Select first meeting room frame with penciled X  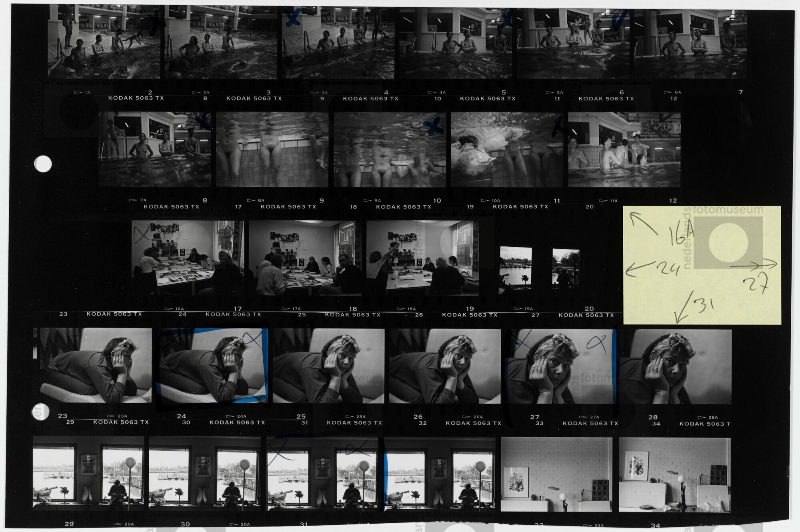[187, 258]
